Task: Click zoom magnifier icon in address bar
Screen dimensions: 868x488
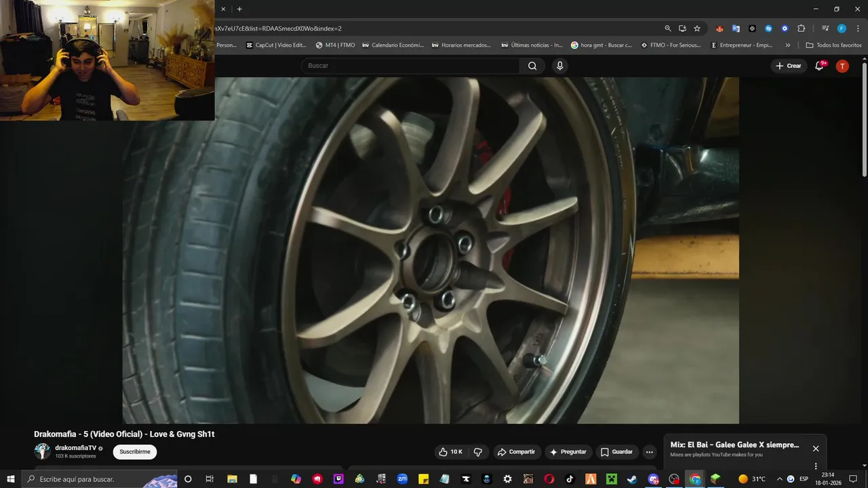Action: click(x=668, y=28)
